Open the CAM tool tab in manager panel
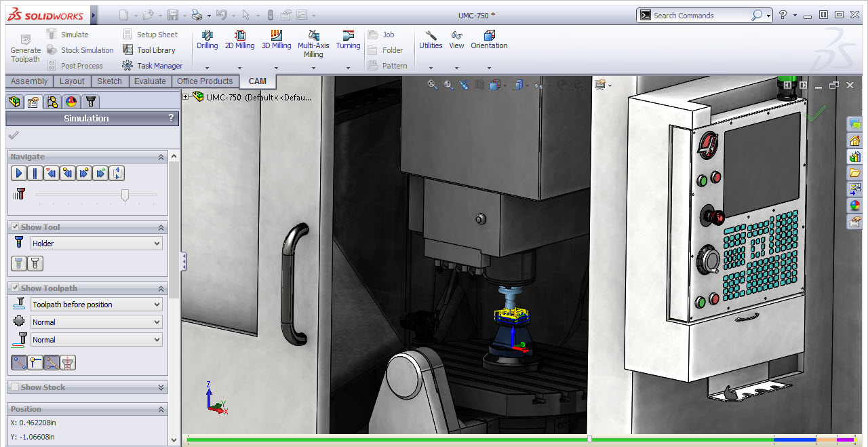The width and height of the screenshot is (868, 447). click(90, 102)
